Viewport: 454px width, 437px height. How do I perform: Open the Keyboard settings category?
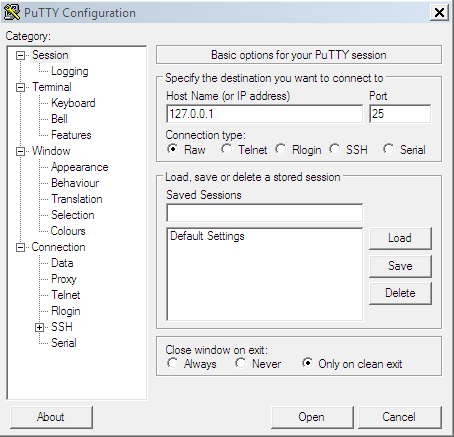[x=73, y=103]
